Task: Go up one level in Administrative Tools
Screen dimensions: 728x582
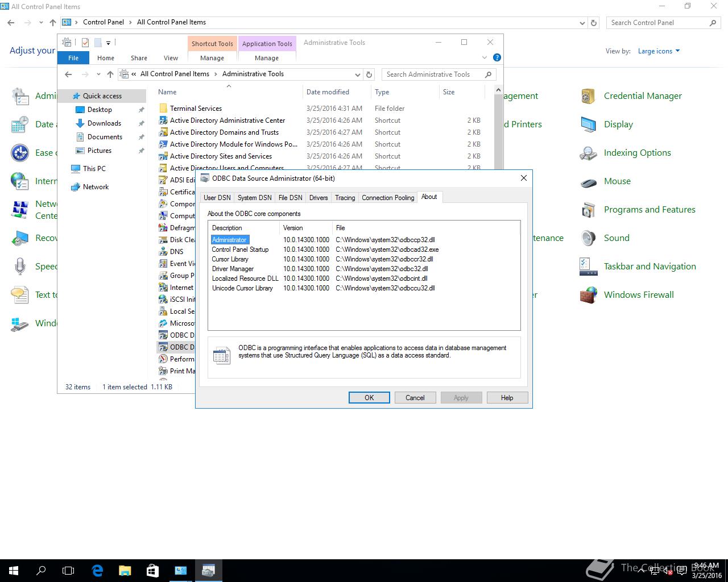Action: pos(110,74)
